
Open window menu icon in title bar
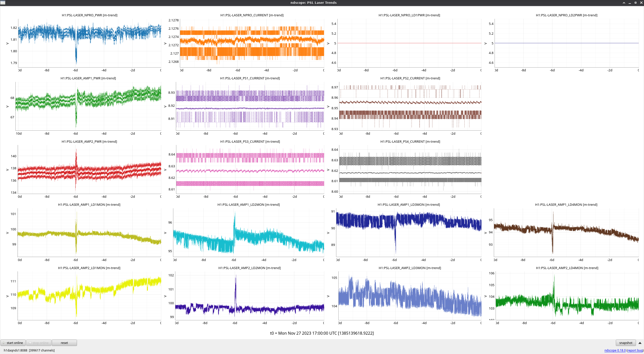[x=3, y=3]
